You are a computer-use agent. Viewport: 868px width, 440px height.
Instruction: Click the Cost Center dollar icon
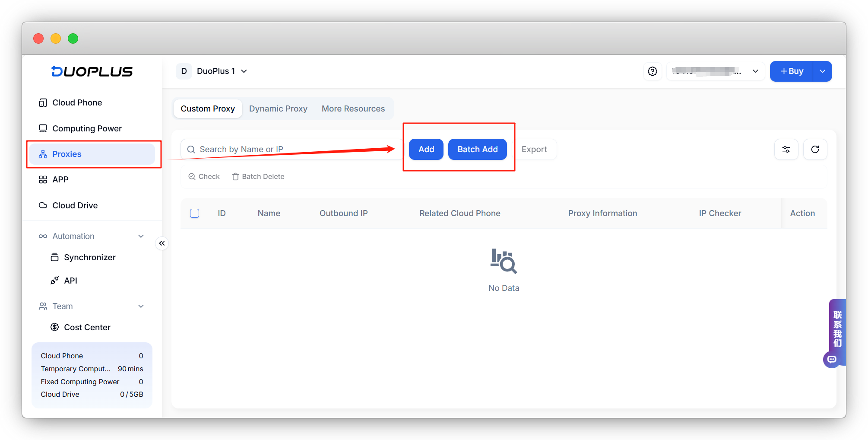coord(54,327)
